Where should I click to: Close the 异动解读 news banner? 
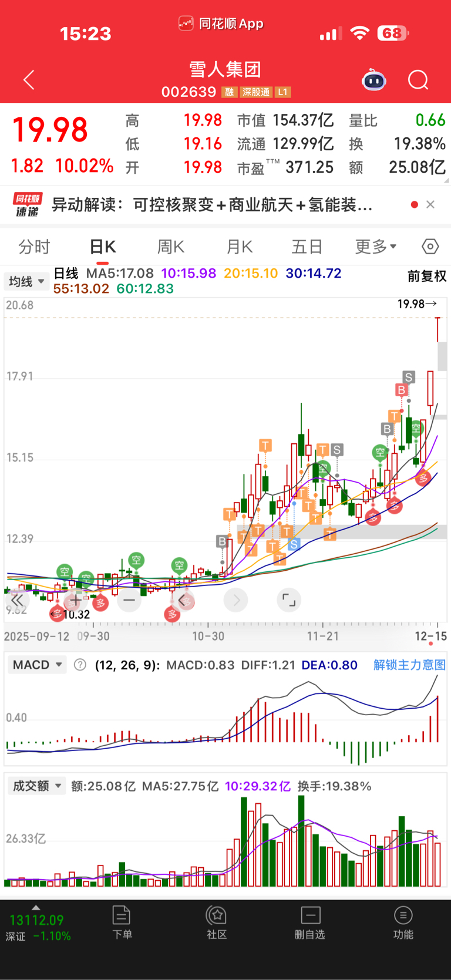pos(430,204)
